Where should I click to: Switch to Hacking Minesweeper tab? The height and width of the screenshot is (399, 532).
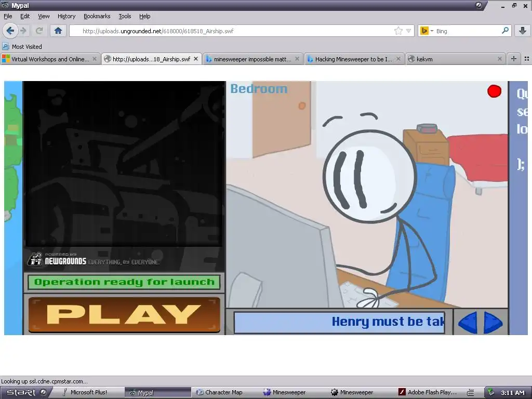pyautogui.click(x=353, y=59)
